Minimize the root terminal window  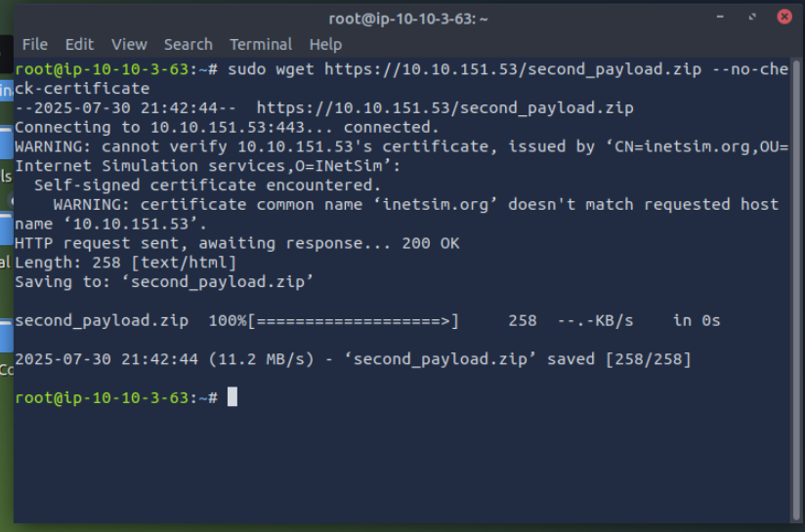(x=720, y=17)
